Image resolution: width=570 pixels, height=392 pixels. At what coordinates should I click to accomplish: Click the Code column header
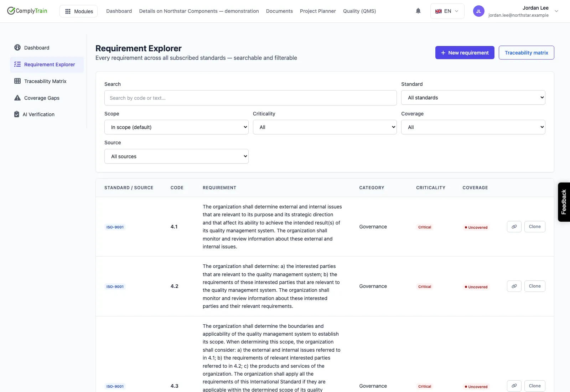click(177, 188)
